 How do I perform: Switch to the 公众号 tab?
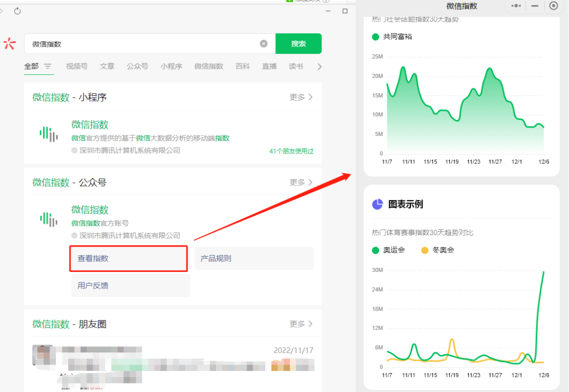[137, 66]
